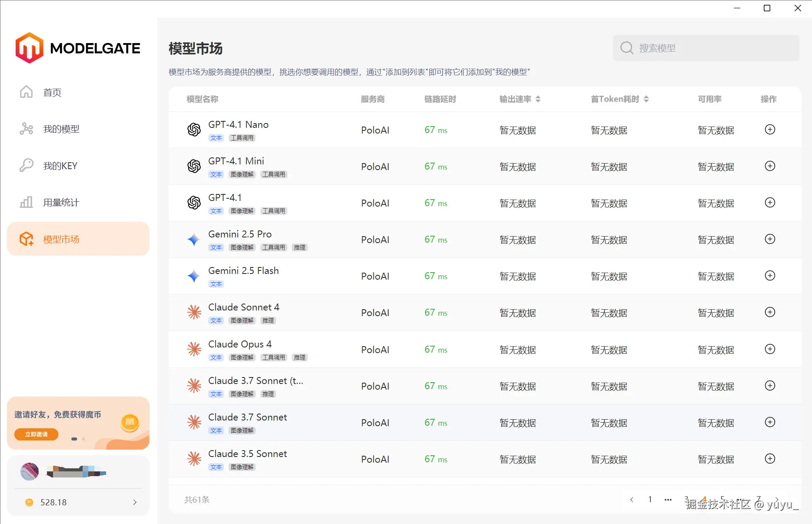View 用量统计 usage statistics
The height and width of the screenshot is (524, 812).
(61, 202)
